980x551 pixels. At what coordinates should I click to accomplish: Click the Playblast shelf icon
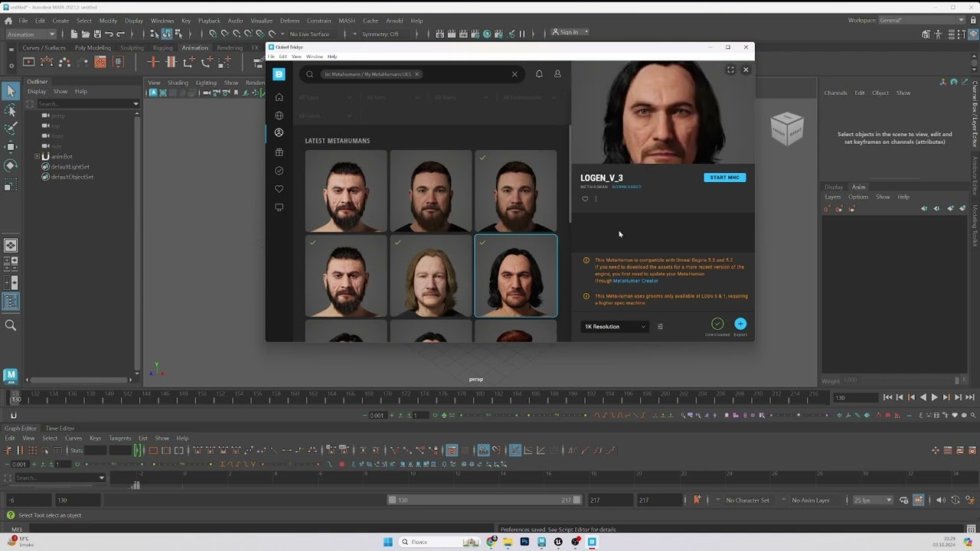point(28,62)
